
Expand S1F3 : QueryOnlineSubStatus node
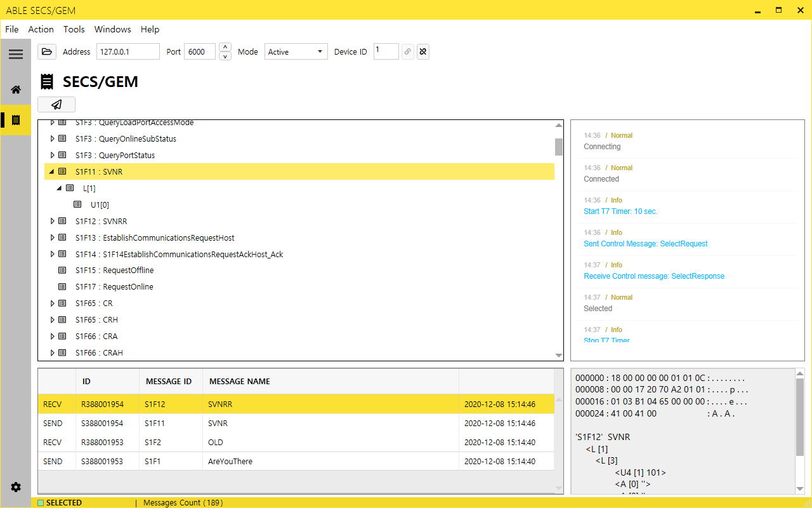(53, 138)
